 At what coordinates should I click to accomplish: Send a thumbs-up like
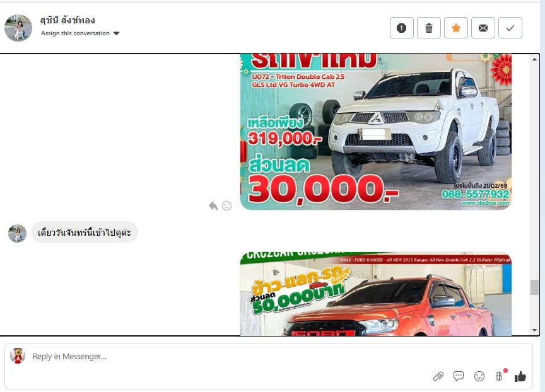tap(520, 376)
